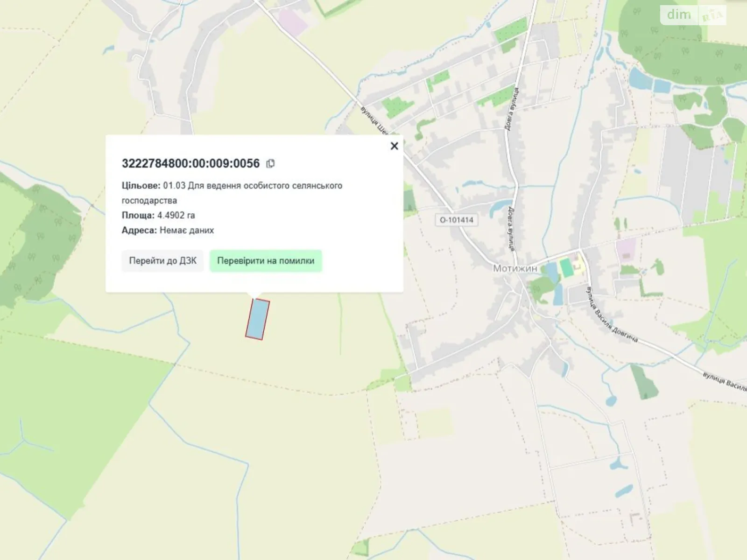Click the 'Немає даних' address text
The image size is (747, 560).
click(187, 230)
